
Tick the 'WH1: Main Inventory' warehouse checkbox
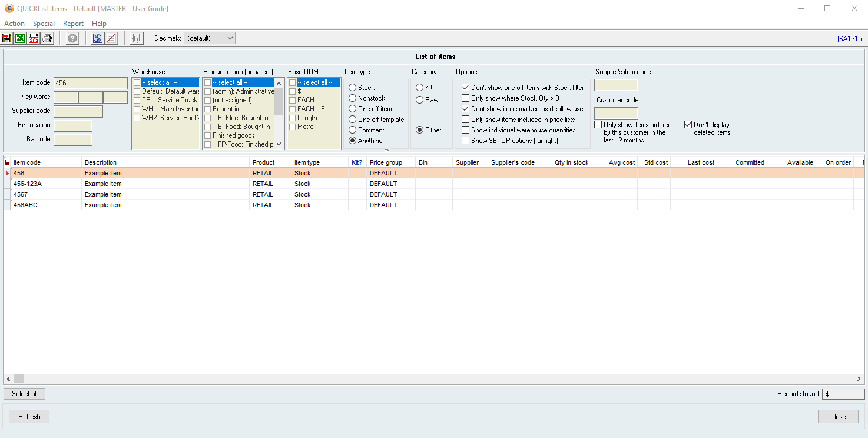click(x=137, y=109)
